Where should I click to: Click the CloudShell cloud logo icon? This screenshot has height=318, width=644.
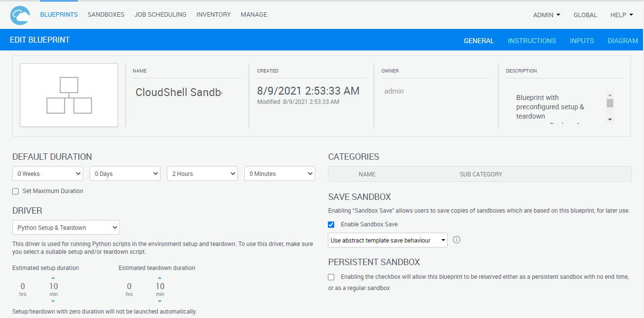20,15
